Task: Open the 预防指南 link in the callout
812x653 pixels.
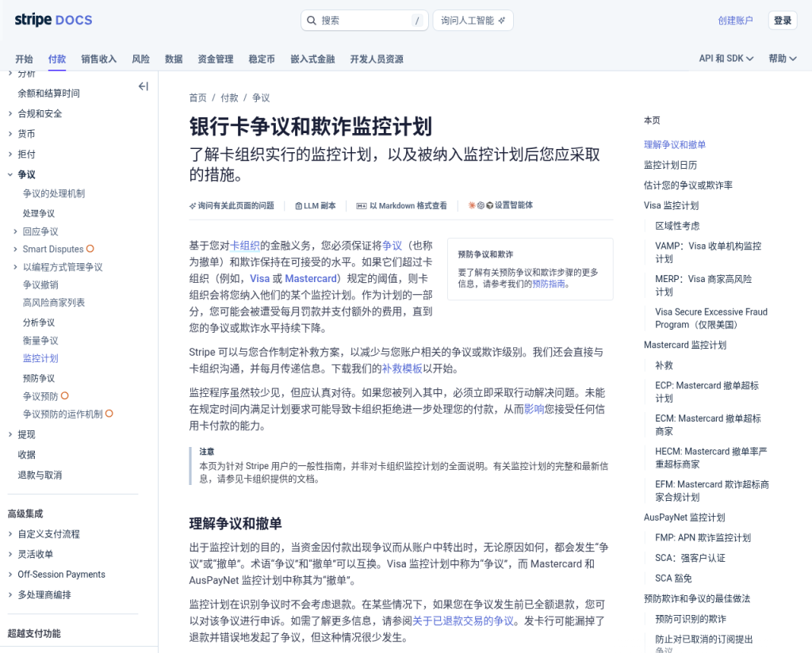Action: [549, 284]
